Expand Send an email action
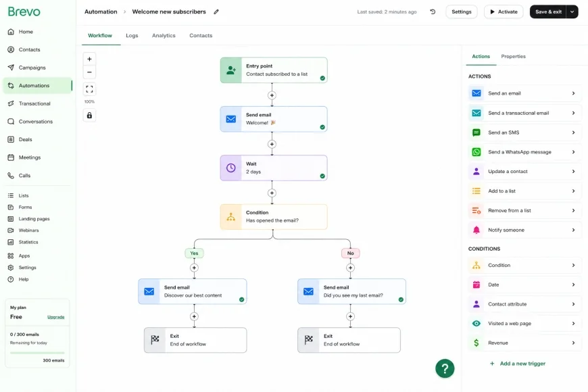Image resolution: width=588 pixels, height=392 pixels. [524, 93]
